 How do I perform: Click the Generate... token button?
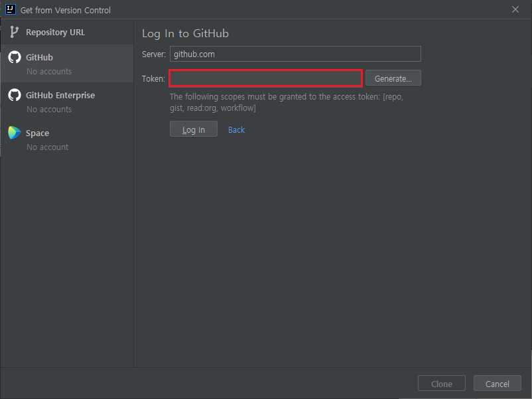[x=393, y=78]
